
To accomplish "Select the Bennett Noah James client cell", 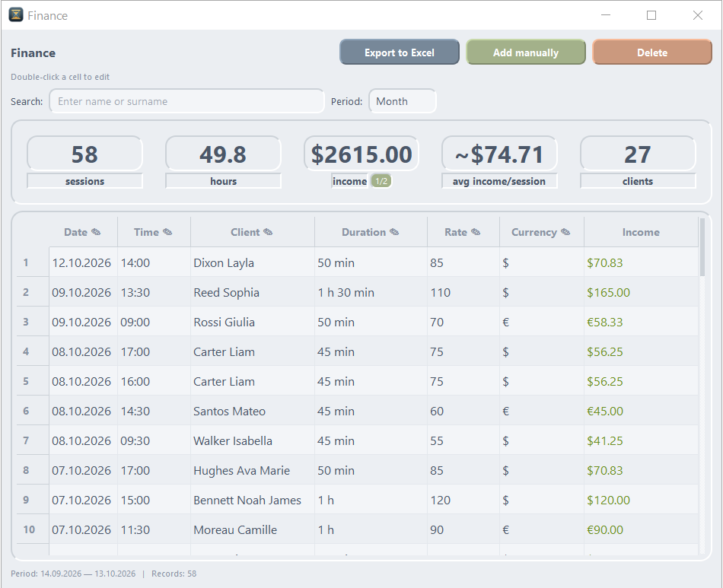I will [253, 500].
